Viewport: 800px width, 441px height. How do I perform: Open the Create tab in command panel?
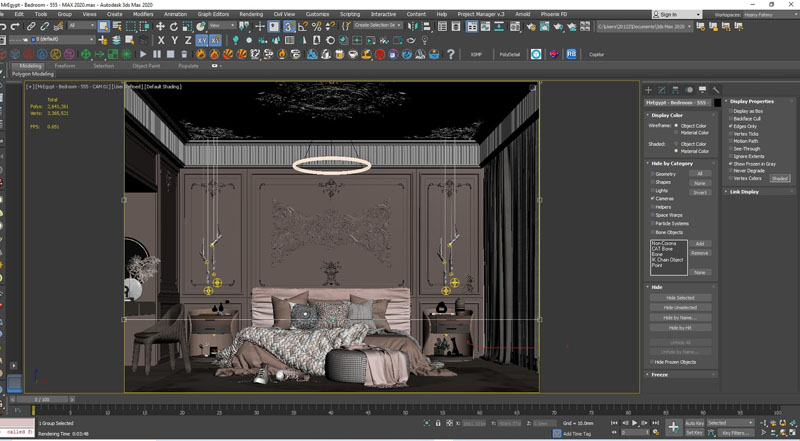pos(648,90)
